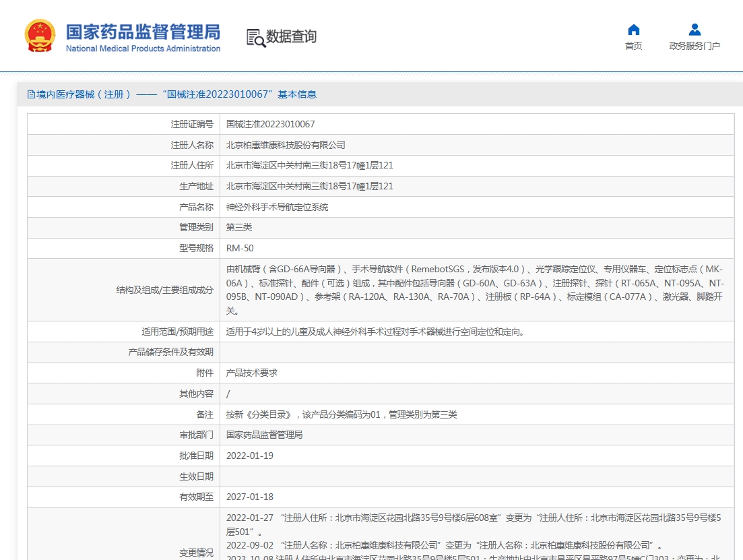Click the 2022-01-27 change record entry
This screenshot has height=560, width=743.
point(474,524)
